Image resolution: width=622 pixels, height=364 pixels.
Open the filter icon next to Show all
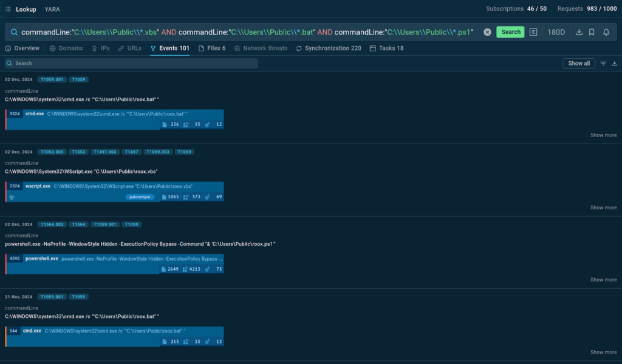pyautogui.click(x=603, y=63)
